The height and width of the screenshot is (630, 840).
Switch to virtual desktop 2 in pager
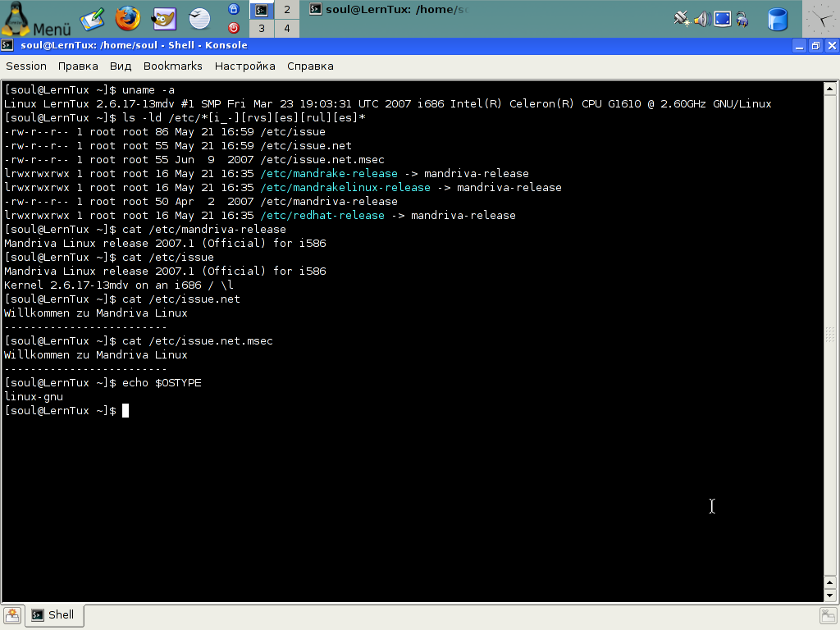tap(287, 10)
